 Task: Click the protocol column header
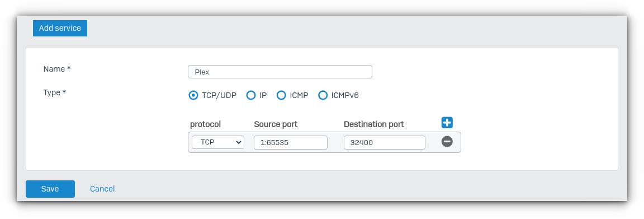(x=205, y=124)
